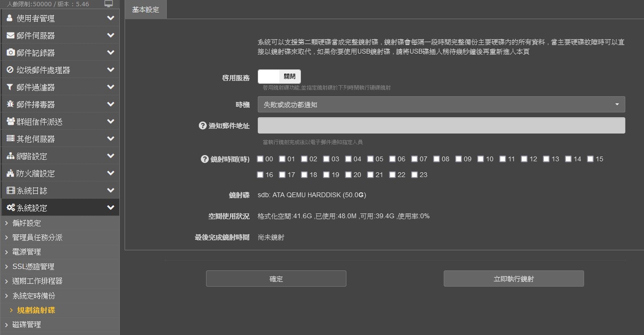This screenshot has width=644, height=335.
Task: Click the camera icon beside 郵件記錄器
Action: (10, 53)
